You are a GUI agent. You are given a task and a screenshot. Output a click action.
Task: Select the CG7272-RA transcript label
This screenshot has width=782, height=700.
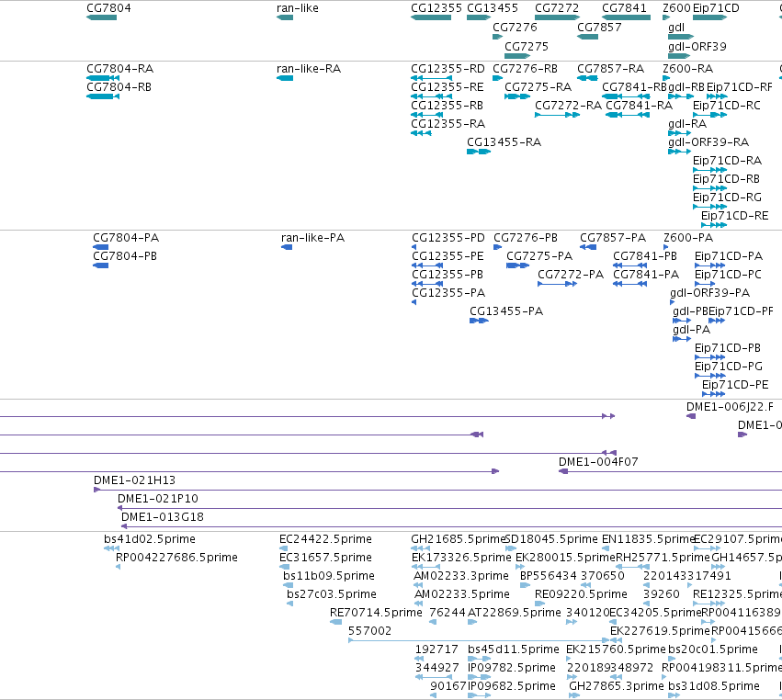pos(568,106)
